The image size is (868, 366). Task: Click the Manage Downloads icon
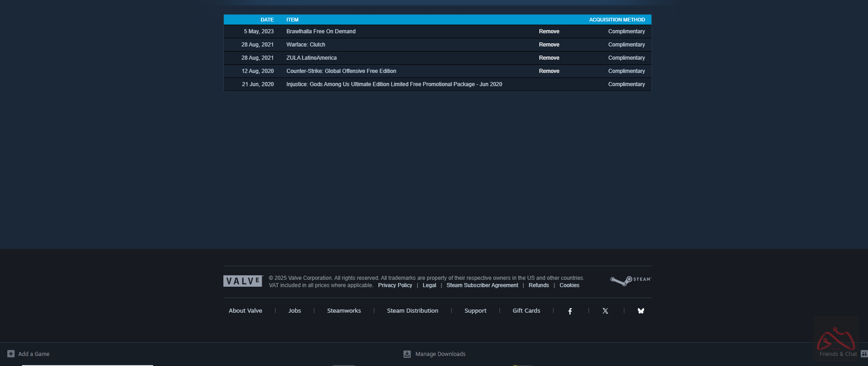(407, 354)
